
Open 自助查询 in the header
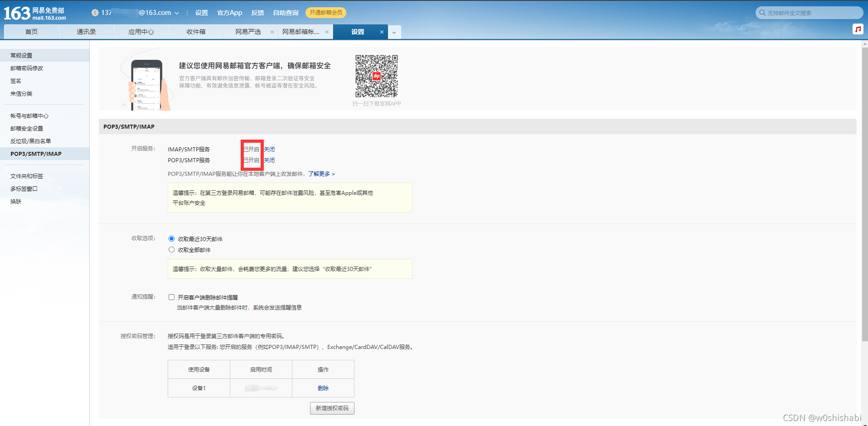pyautogui.click(x=286, y=13)
